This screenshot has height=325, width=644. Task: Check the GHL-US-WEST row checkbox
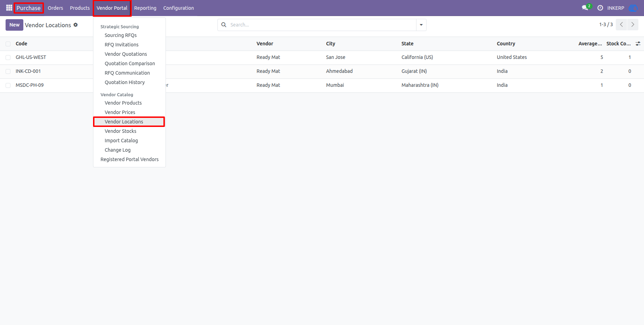coord(8,58)
